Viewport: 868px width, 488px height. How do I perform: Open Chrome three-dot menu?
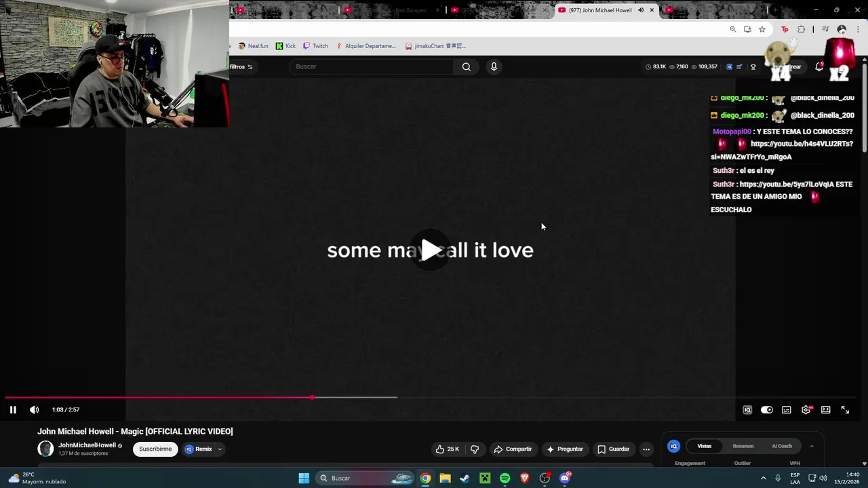coord(857,29)
